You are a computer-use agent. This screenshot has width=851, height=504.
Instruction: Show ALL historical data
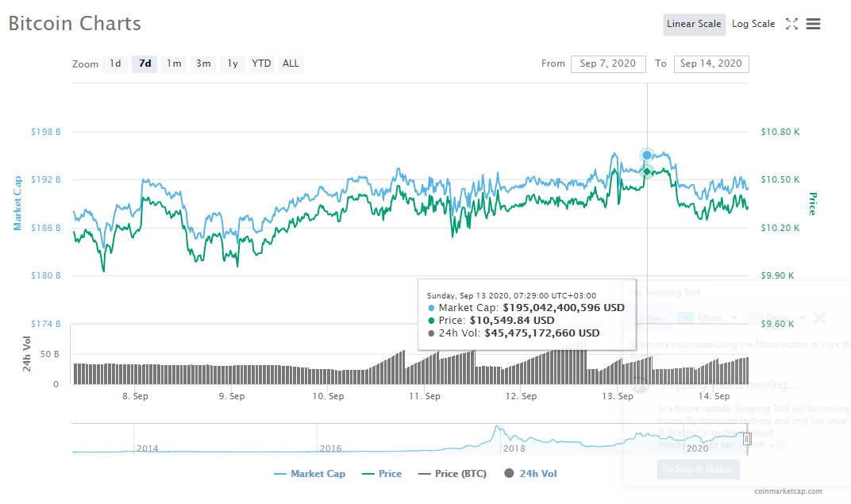click(291, 63)
